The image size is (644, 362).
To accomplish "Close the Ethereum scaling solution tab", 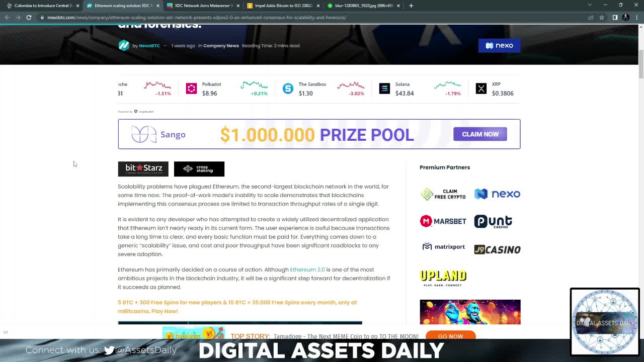I will (158, 6).
